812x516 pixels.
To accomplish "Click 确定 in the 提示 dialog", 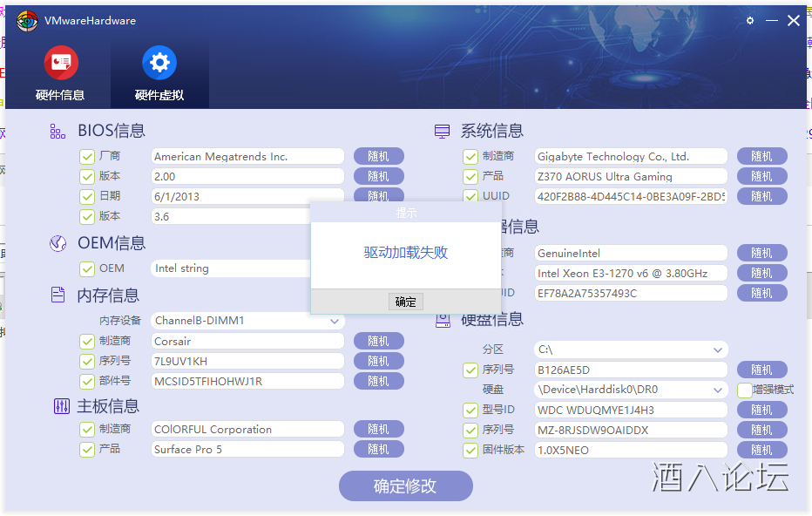I will click(405, 302).
